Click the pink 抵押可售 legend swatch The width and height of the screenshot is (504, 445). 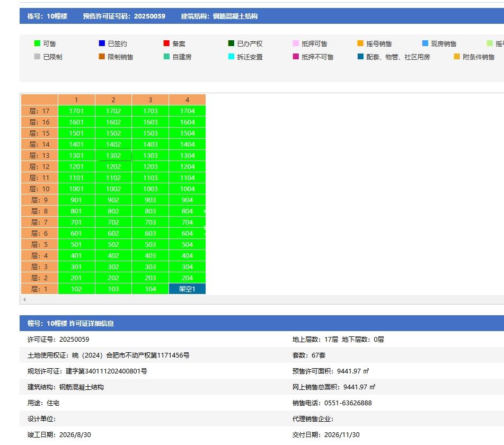pos(296,43)
